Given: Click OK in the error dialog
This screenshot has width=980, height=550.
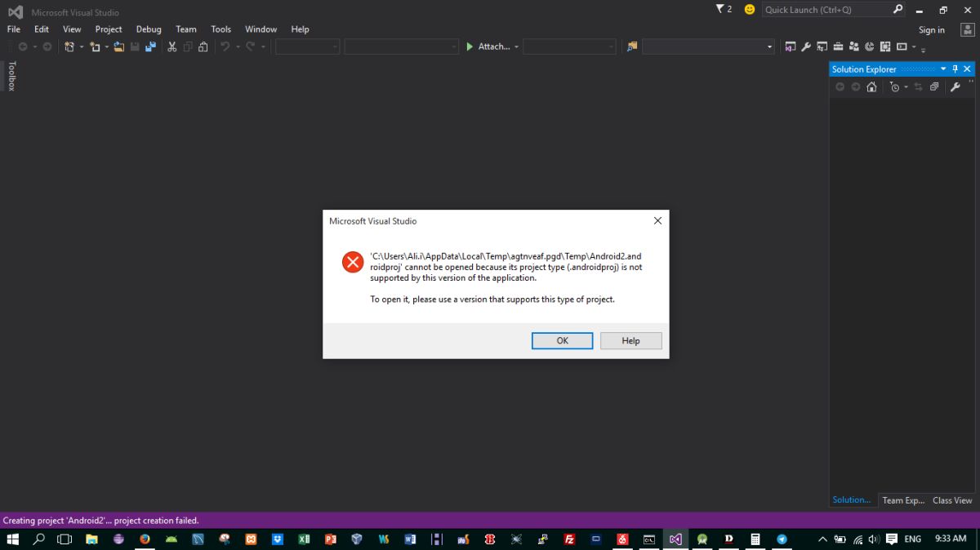Looking at the screenshot, I should tap(563, 340).
